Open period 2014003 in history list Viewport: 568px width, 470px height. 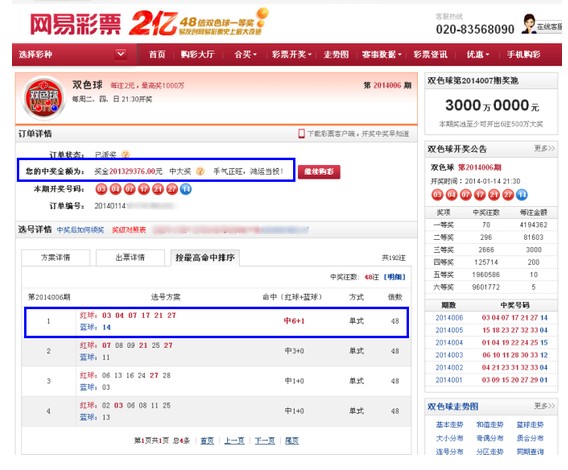[449, 355]
